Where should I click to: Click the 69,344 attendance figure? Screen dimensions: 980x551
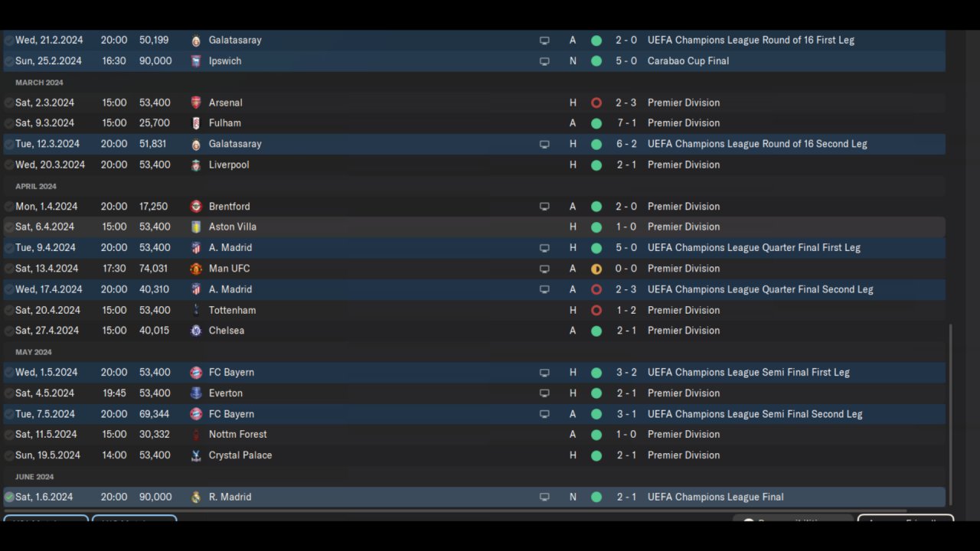click(x=155, y=414)
